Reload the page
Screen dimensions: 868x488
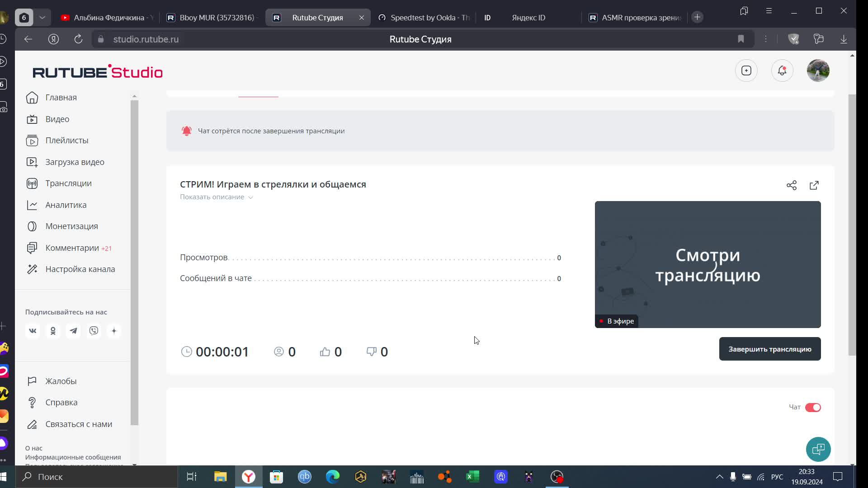(78, 39)
